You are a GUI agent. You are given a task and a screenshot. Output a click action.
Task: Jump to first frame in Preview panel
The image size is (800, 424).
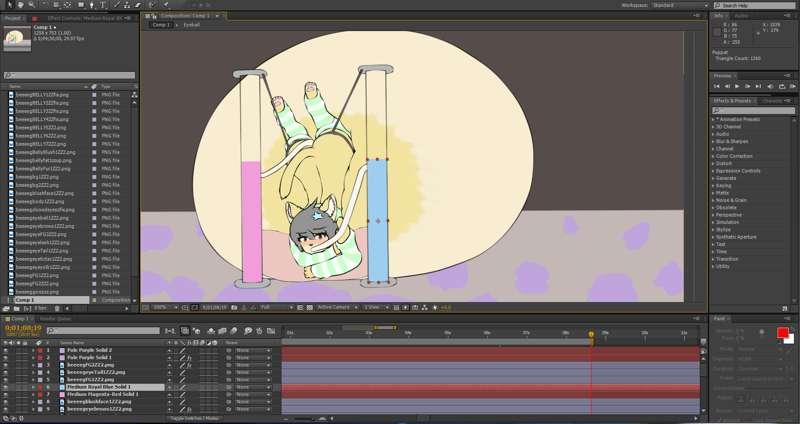point(717,87)
